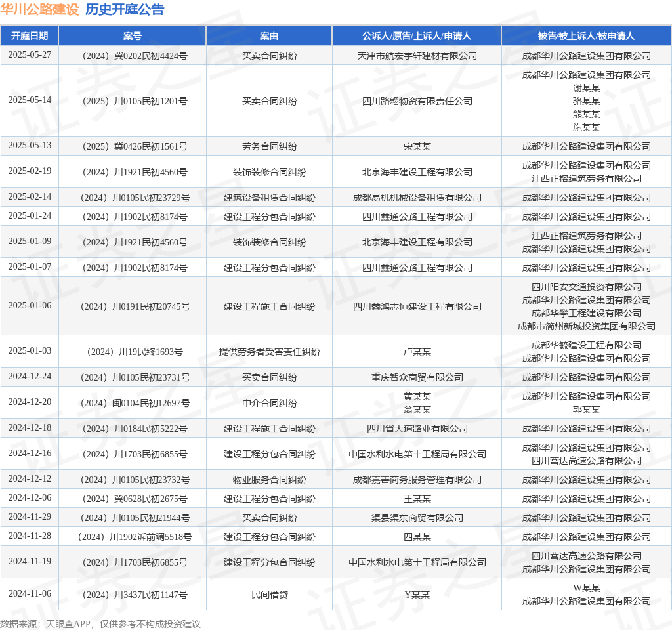Image resolution: width=672 pixels, height=630 pixels.
Task: Click the 公诉人/原告/上诉人/申请人 column header
Action: (x=417, y=36)
